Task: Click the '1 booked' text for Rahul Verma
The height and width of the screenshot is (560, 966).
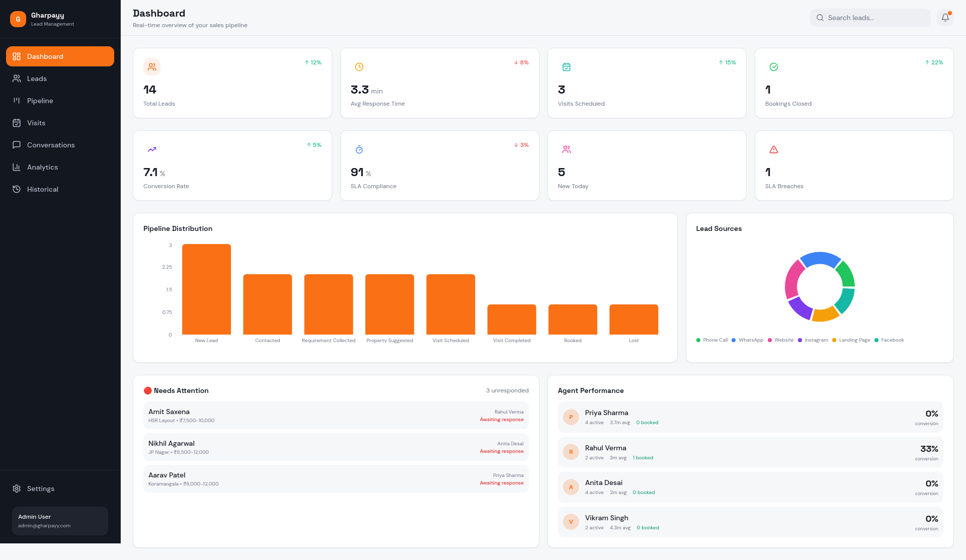Action: coord(643,458)
